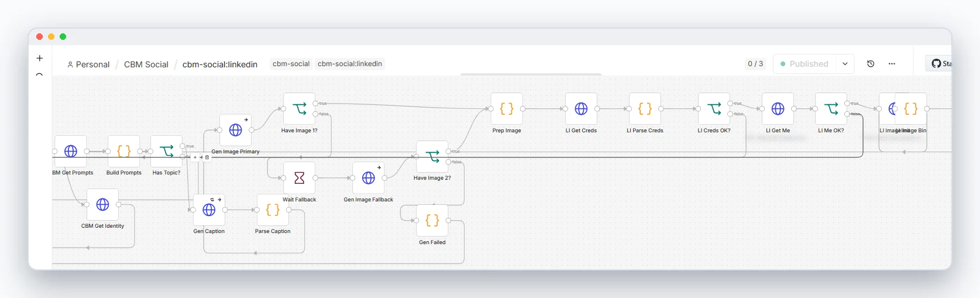Select the CBM Get Identity HTTP node
Screen dimensions: 980x298
[103, 204]
